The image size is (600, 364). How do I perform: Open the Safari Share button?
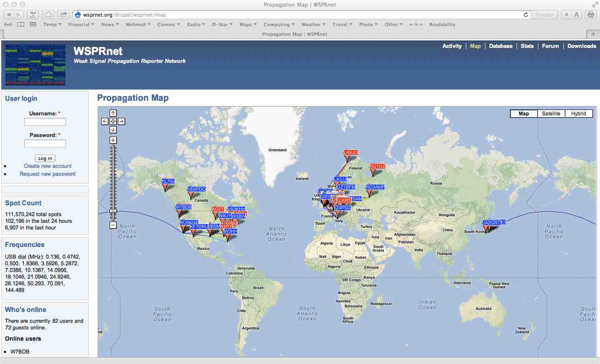click(63, 15)
